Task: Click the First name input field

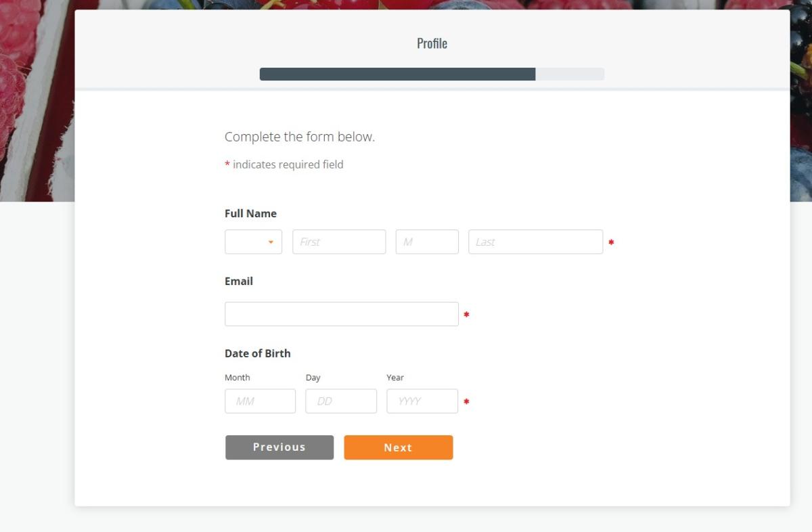Action: [x=339, y=242]
